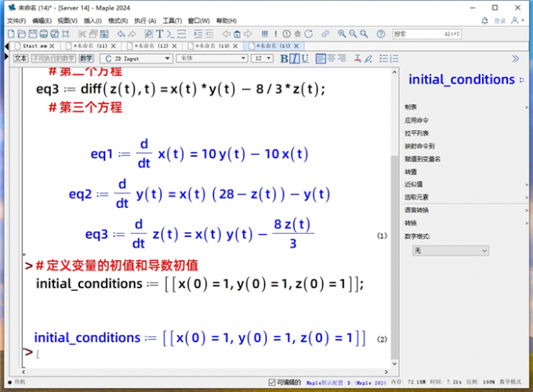The width and height of the screenshot is (533, 392).
Task: Open the 数字格式 dropdown showing 无
Action: 451,250
